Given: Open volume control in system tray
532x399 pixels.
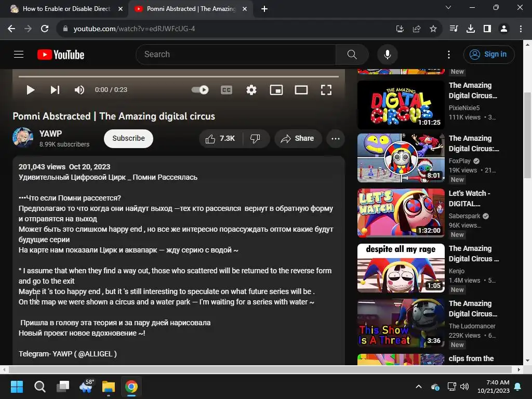Looking at the screenshot, I should tap(464, 387).
